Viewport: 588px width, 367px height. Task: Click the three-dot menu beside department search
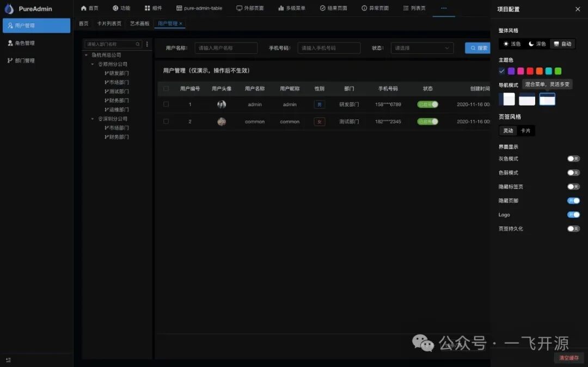click(147, 44)
